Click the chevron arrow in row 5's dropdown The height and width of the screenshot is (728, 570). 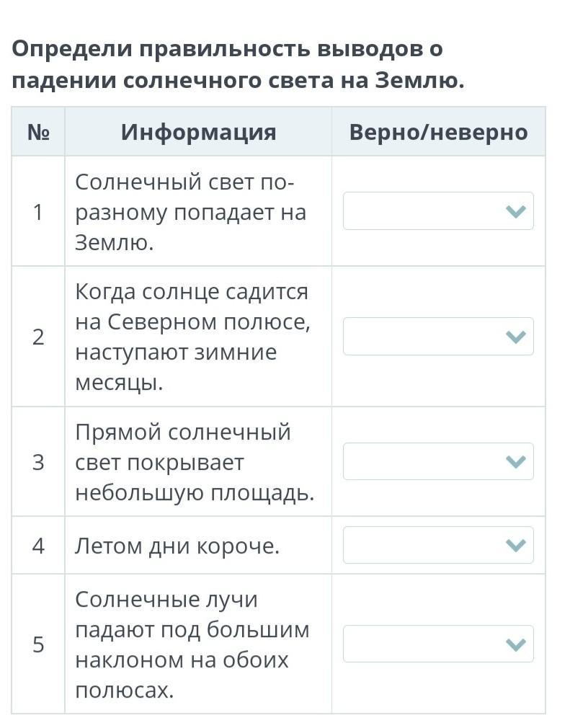click(x=516, y=644)
